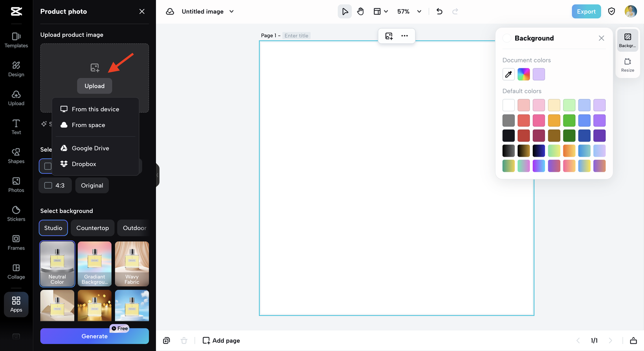Select Gradient Background thumbnail
644x351 pixels.
coord(95,264)
